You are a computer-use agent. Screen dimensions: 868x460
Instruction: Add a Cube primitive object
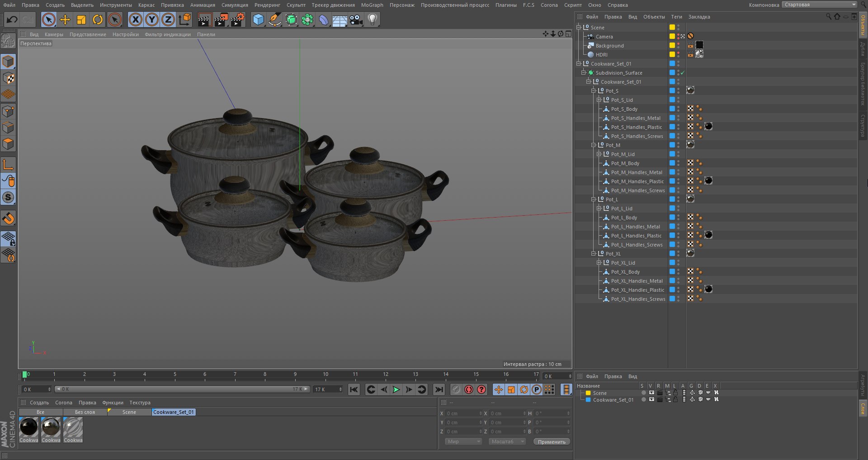click(x=258, y=19)
